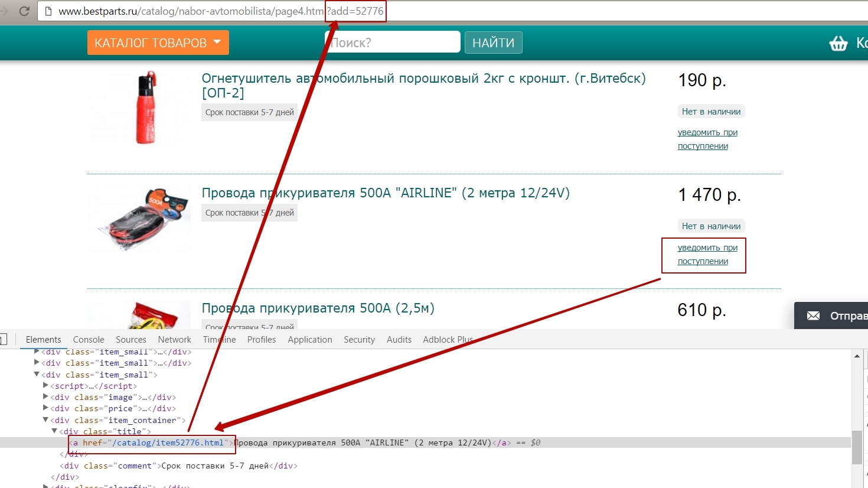Screen dimensions: 868x488
Task: Click the AIRLINE jumper cables product image
Action: 140,219
